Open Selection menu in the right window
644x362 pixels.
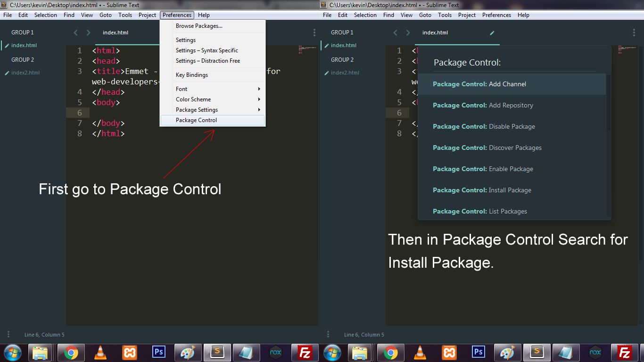click(x=365, y=15)
